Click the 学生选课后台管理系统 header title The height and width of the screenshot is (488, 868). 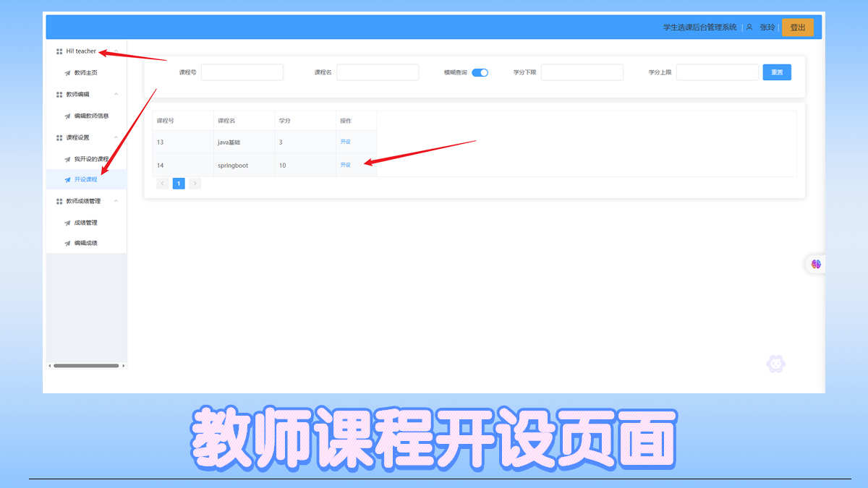(700, 27)
